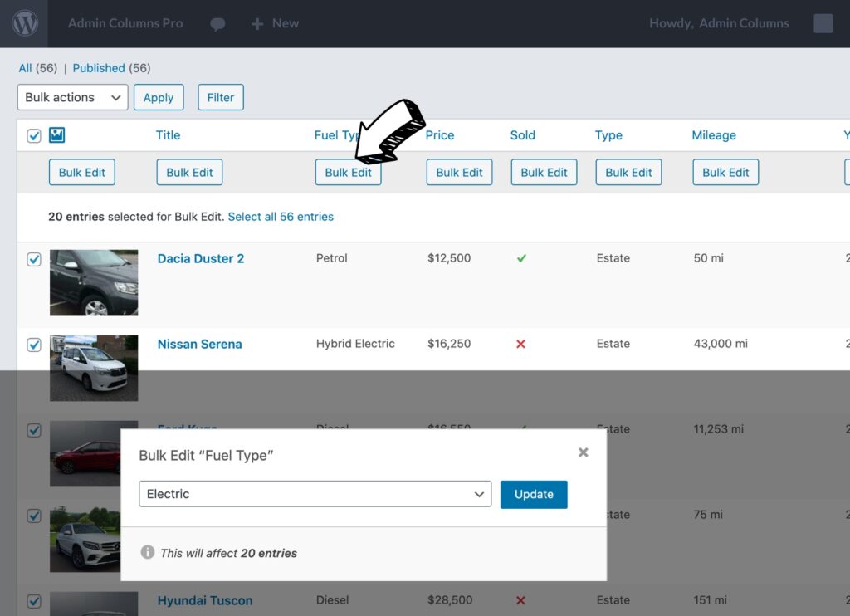Uncheck the Dacia Duster 2 row checkbox
Screen dimensions: 850x616
point(33,259)
